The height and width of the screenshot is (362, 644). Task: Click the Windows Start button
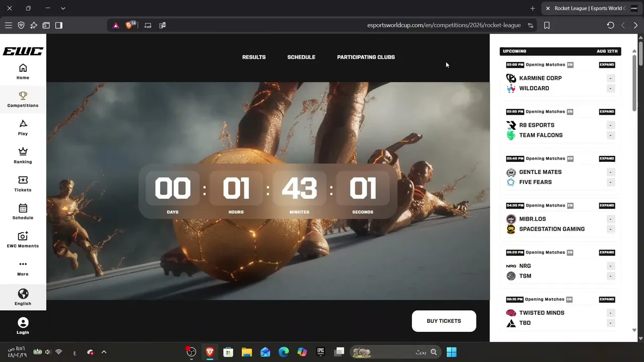coord(451,352)
